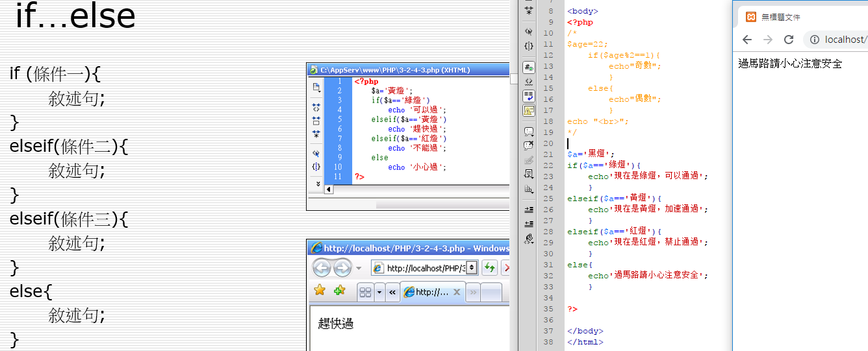The image size is (868, 351).
Task: Click Select Parent Tag in right editor toolbar
Action: [529, 31]
